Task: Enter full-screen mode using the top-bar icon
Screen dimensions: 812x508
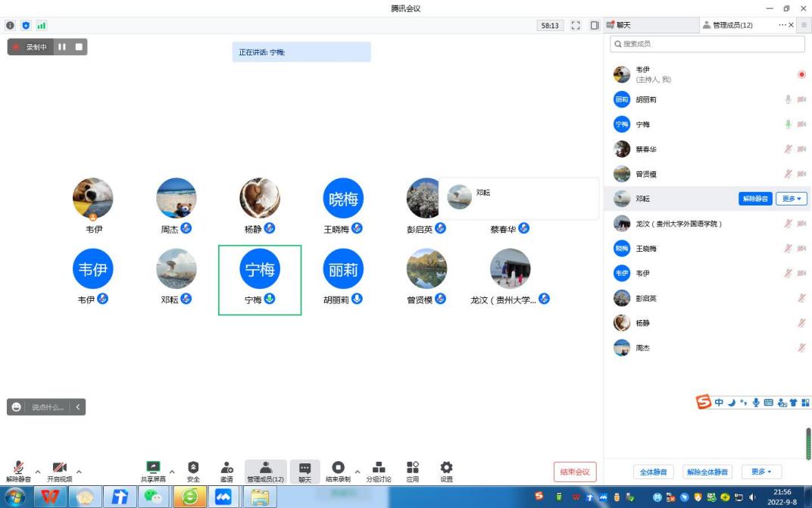Action: tap(576, 26)
